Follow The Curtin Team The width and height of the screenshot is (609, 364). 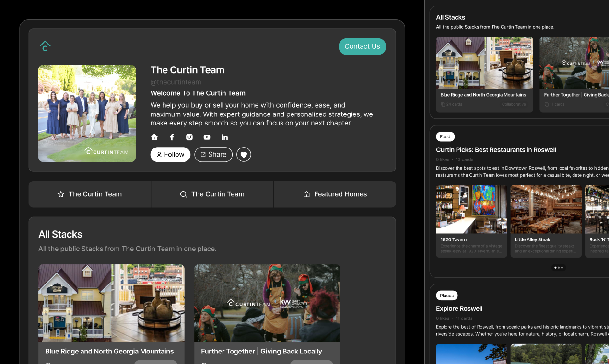[170, 155]
